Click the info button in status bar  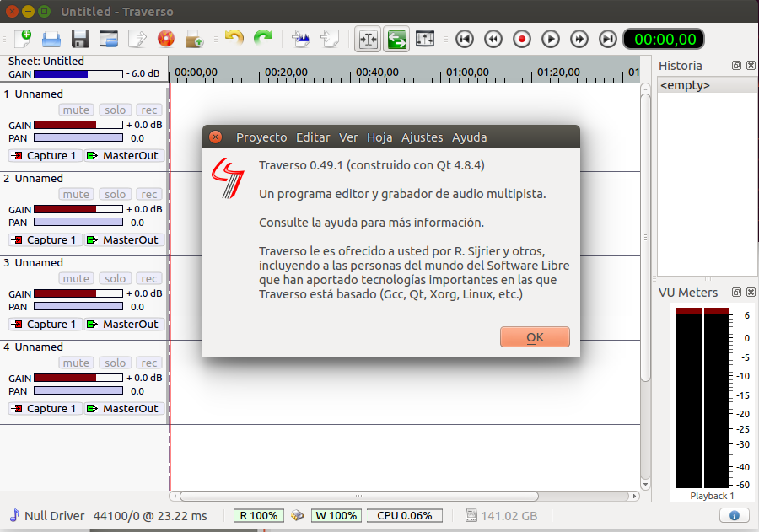tap(734, 515)
